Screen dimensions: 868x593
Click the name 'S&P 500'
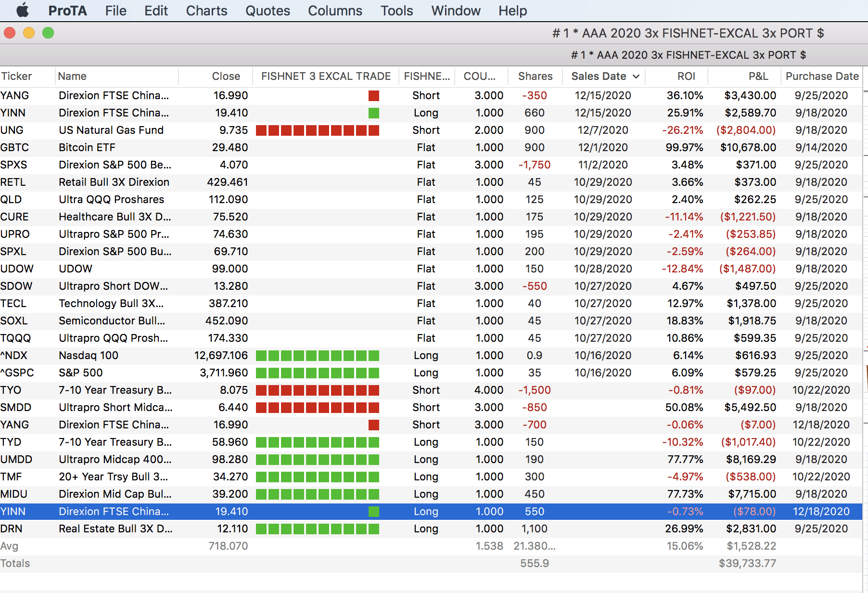(81, 373)
